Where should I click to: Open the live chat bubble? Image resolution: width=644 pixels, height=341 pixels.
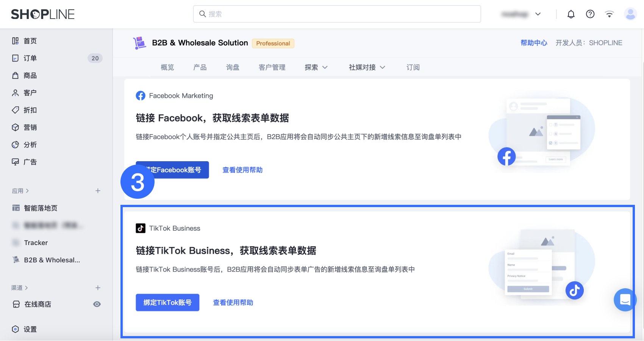(x=625, y=300)
